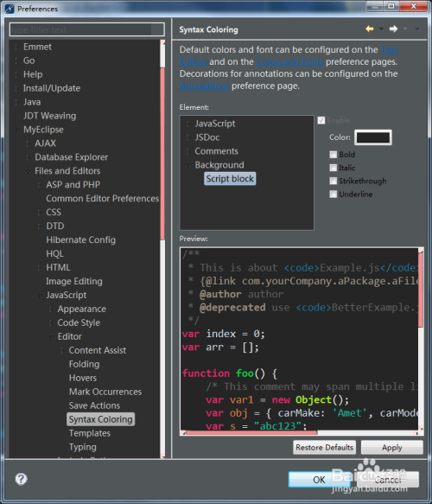Select AJAX under MyEclipse

(45, 144)
